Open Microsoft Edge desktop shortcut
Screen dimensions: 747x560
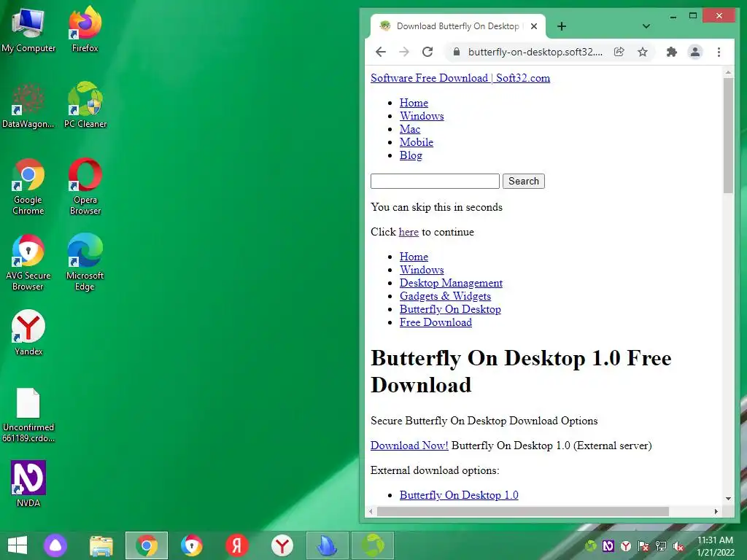click(x=85, y=262)
